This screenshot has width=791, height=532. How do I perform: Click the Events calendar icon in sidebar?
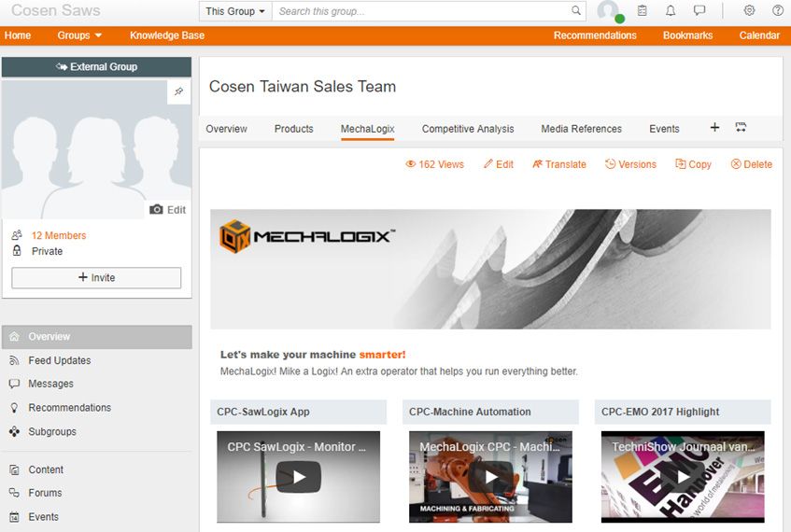click(14, 517)
